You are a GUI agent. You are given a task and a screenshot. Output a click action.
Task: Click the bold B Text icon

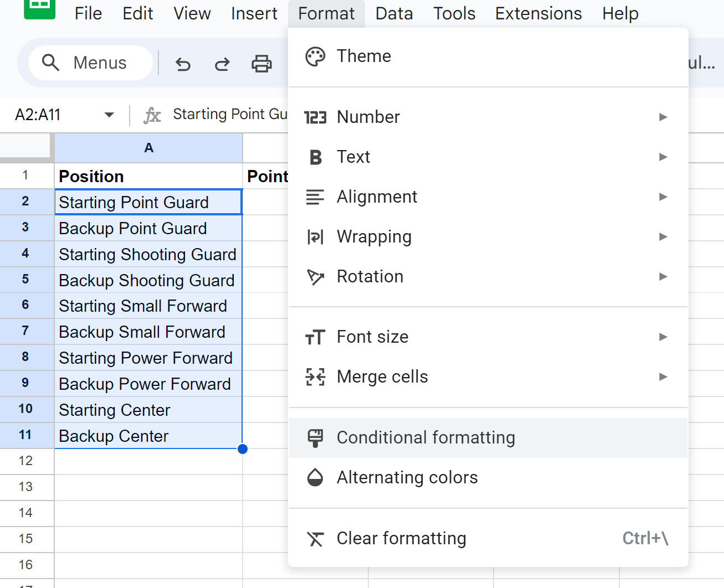pos(315,157)
